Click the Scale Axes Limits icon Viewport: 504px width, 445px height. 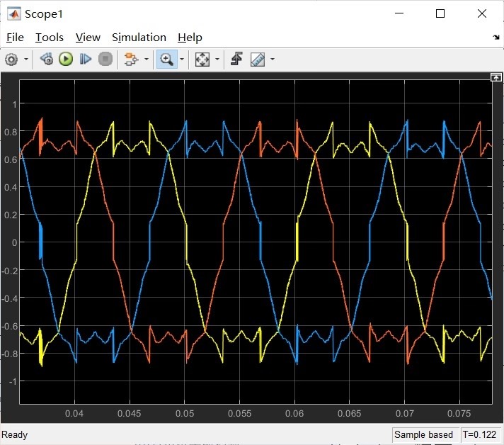(202, 60)
